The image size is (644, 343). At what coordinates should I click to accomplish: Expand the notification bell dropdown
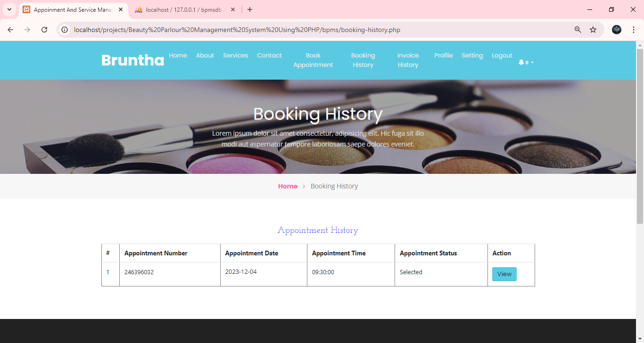tap(526, 62)
